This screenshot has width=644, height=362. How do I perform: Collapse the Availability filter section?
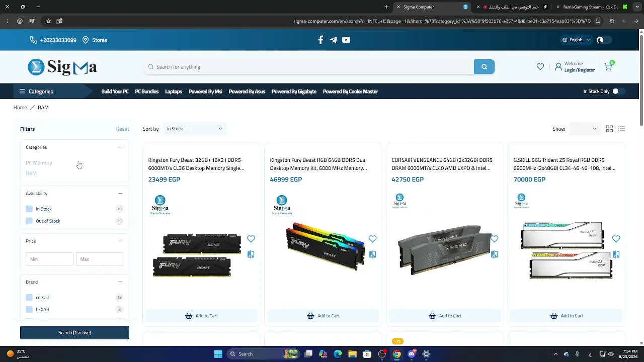(120, 194)
